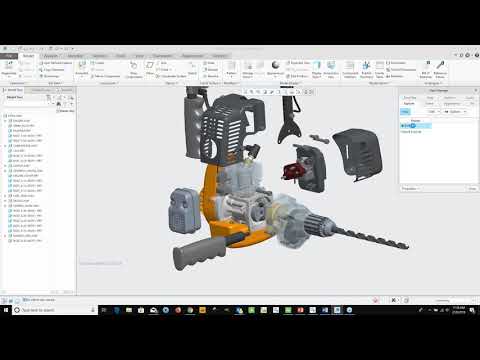Click the Coordinate System tool

[x=171, y=76]
